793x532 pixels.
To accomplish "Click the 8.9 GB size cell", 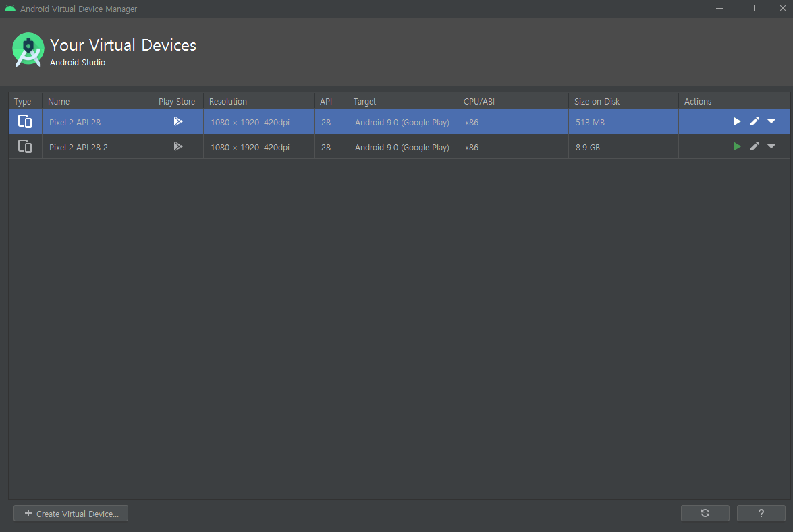I will [623, 147].
